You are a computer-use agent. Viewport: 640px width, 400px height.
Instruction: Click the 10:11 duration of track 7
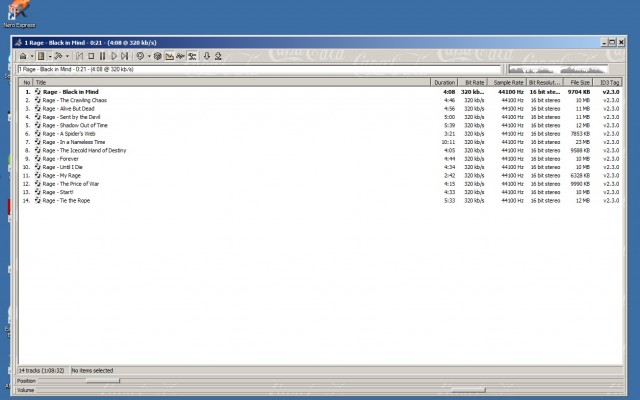coord(448,142)
